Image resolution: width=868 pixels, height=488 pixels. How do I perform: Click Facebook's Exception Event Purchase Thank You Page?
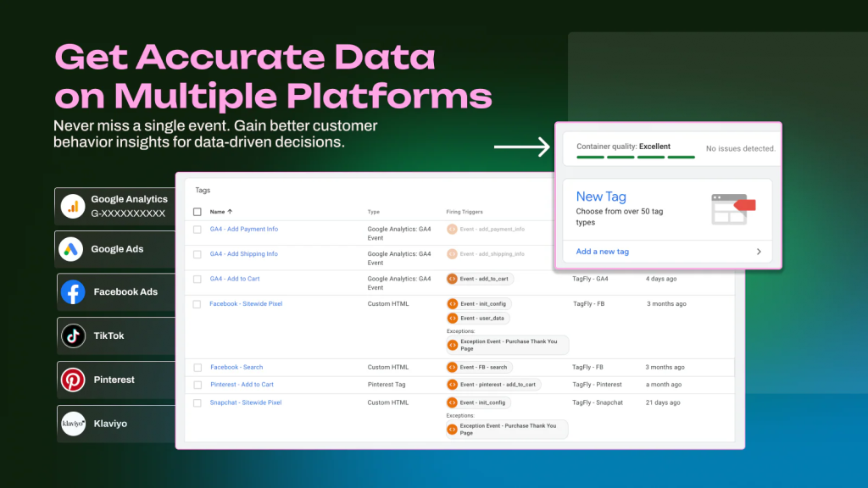click(507, 346)
